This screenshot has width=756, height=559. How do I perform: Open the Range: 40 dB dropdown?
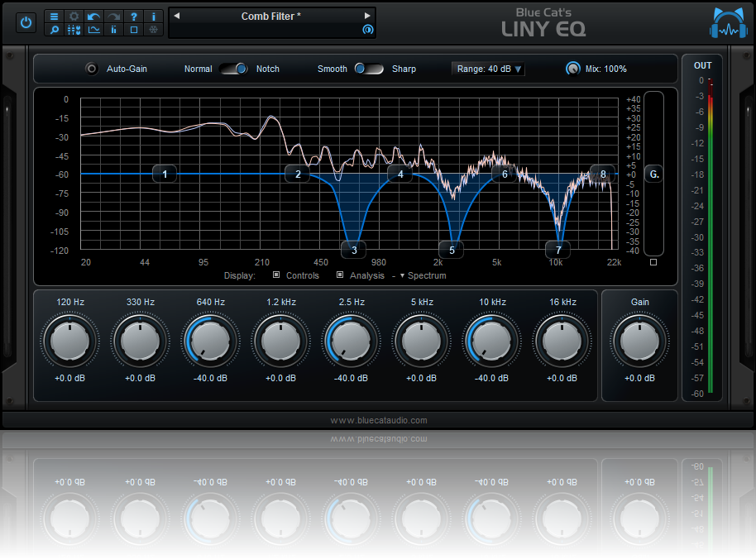coord(488,69)
